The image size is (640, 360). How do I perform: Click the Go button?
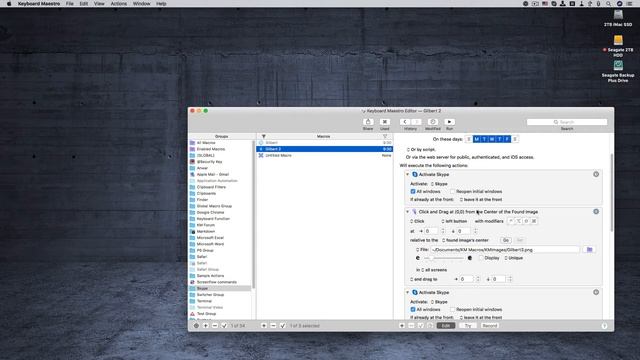506,240
